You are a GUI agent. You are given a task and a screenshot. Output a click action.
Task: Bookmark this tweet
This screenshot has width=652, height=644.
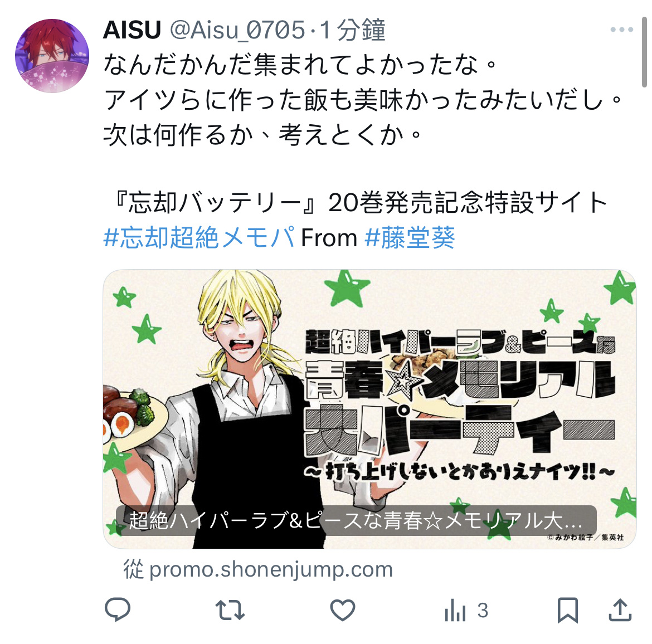click(x=568, y=611)
